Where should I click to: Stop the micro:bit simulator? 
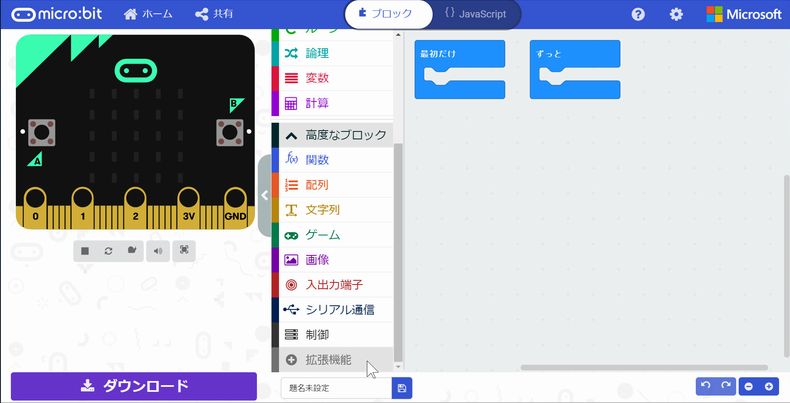pyautogui.click(x=85, y=251)
